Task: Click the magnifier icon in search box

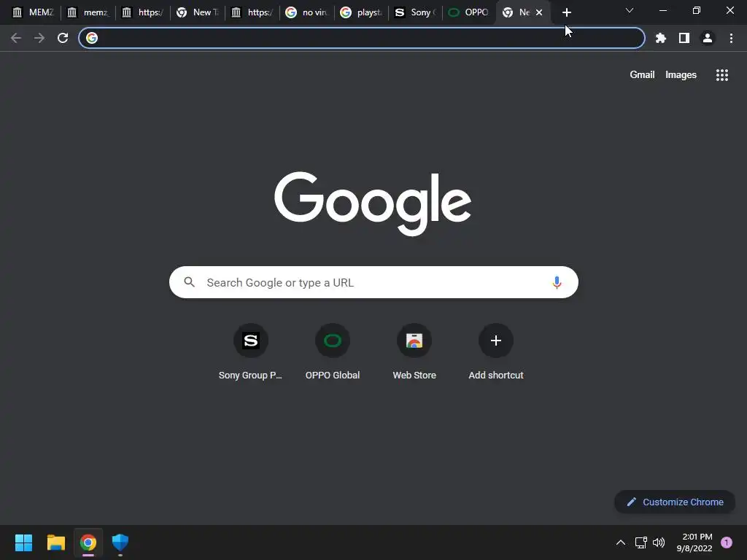Action: click(189, 282)
